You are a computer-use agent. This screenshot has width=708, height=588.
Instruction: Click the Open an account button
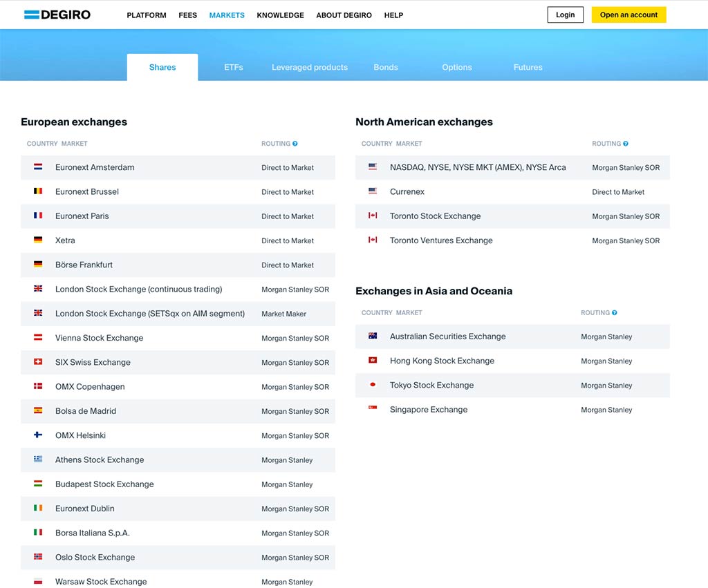point(628,15)
